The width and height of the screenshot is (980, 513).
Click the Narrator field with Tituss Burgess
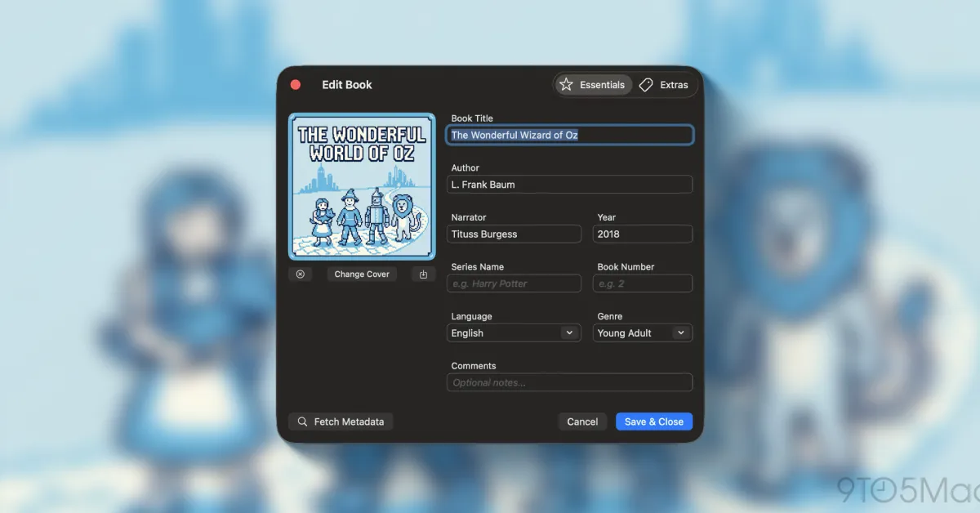pos(514,234)
